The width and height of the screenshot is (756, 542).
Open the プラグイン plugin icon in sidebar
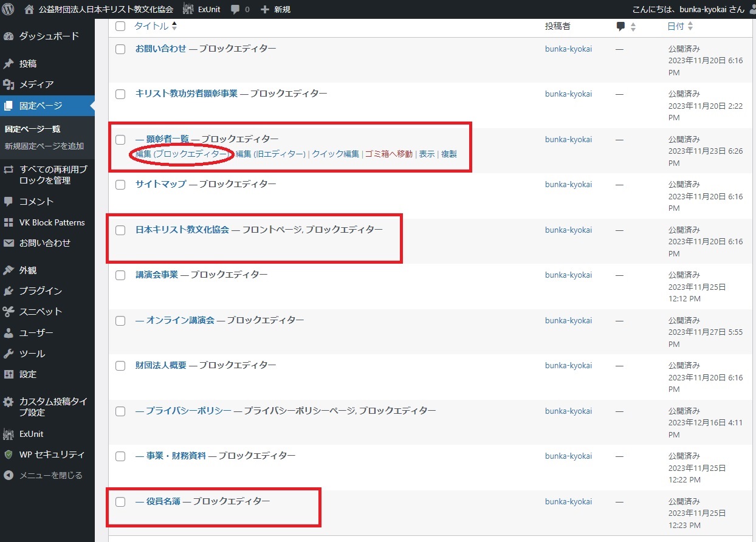(9, 291)
